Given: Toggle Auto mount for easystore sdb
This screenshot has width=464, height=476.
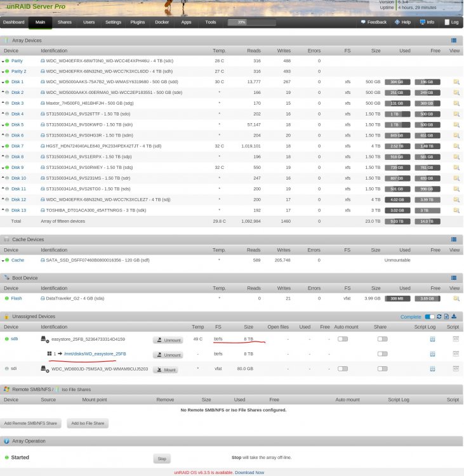Looking at the screenshot, I should (343, 339).
